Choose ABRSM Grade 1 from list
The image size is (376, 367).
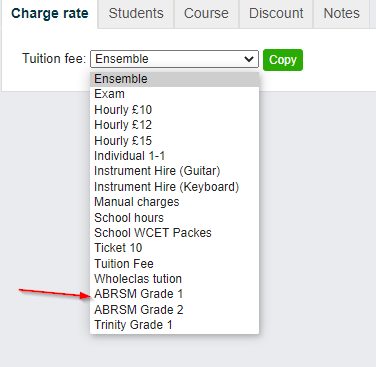click(174, 294)
